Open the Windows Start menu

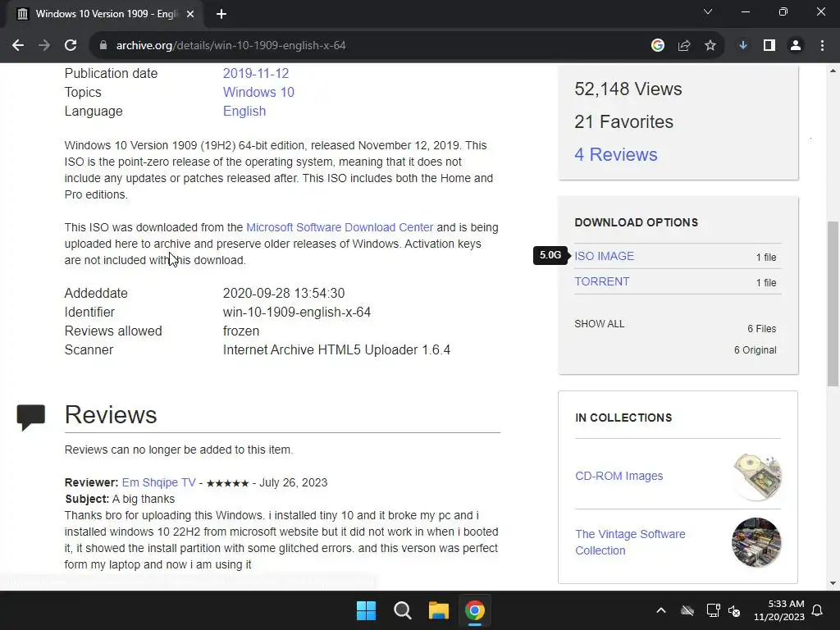[367, 610]
